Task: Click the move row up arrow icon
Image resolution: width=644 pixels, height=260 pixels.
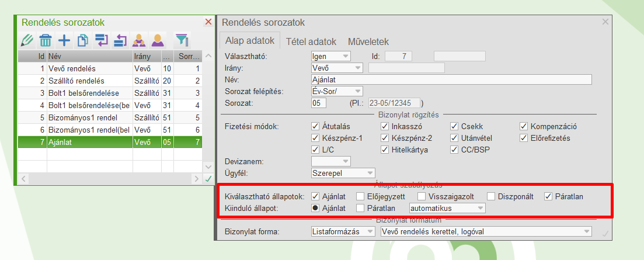Action: coord(120,40)
